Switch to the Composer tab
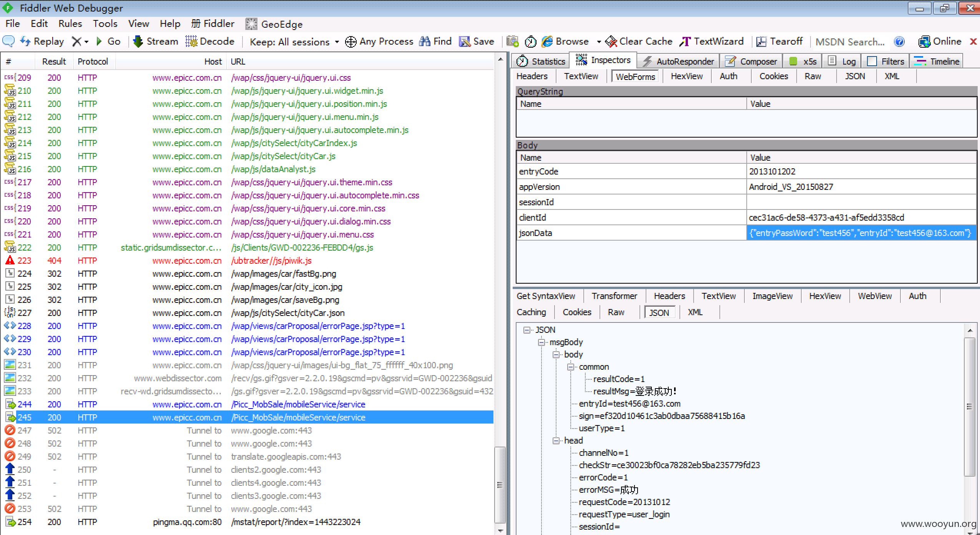The width and height of the screenshot is (980, 535). 751,61
